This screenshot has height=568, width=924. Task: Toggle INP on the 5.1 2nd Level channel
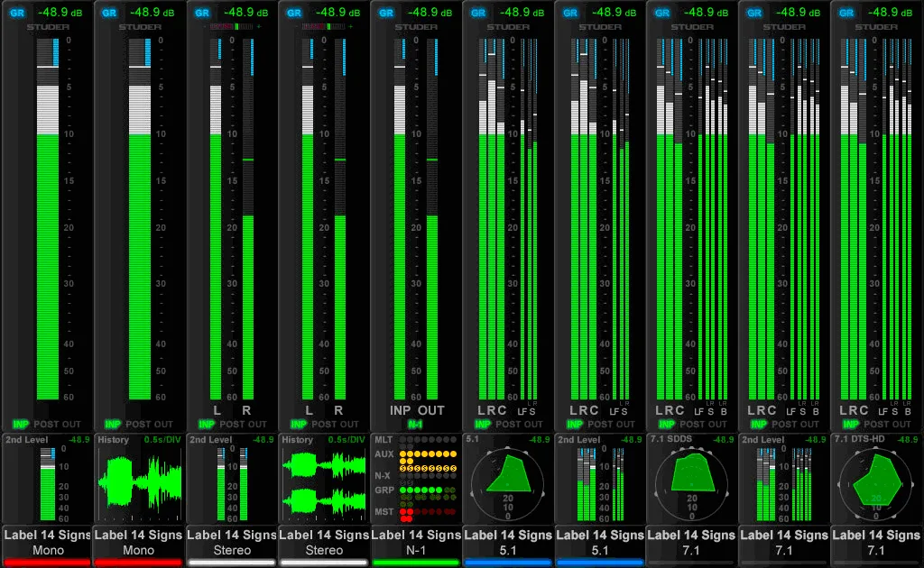point(575,424)
